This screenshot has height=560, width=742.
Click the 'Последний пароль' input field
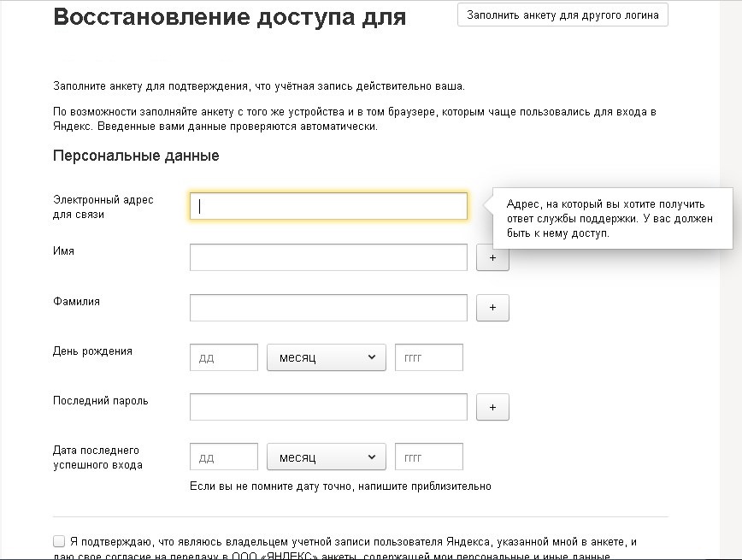tap(328, 407)
